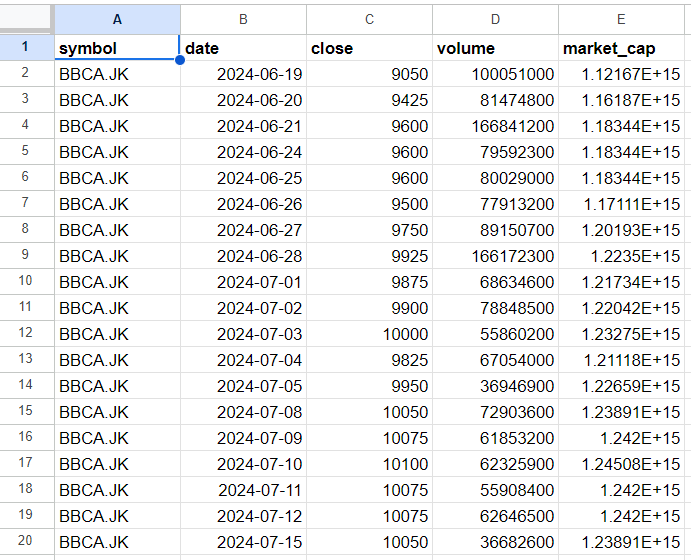Click market cap value 1.21734E+15
The image size is (691, 560).
tap(621, 282)
